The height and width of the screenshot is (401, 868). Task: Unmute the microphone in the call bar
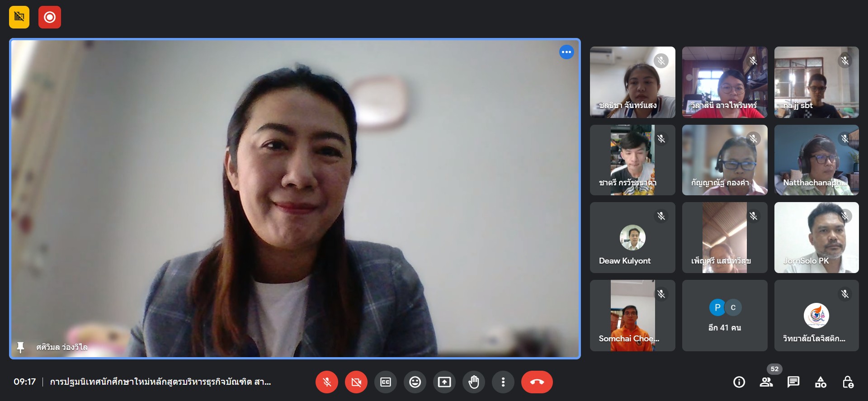[x=327, y=382]
